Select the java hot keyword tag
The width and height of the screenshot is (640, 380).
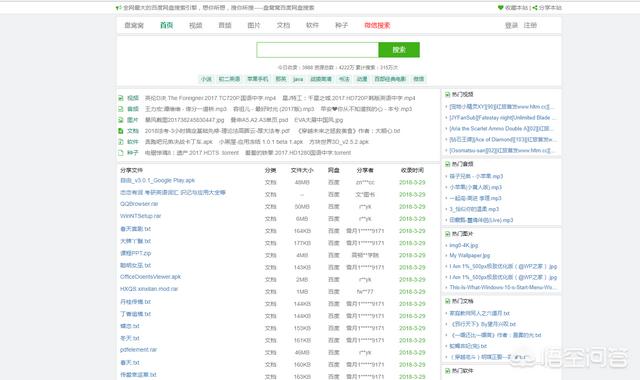point(298,79)
